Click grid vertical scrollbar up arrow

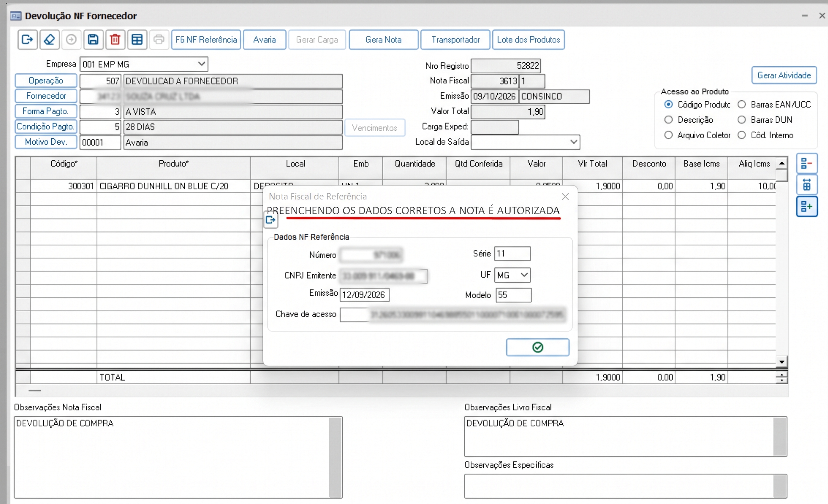coord(782,163)
